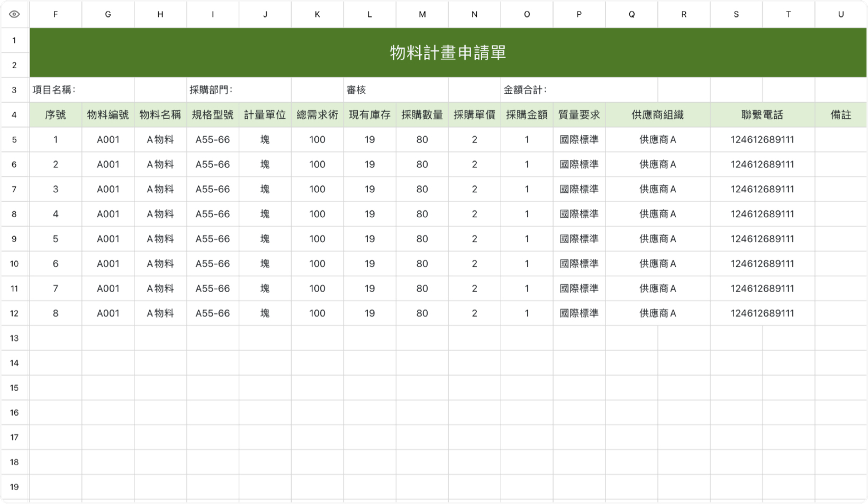Click the 採購金額 header cell
This screenshot has width=868, height=504.
(527, 115)
